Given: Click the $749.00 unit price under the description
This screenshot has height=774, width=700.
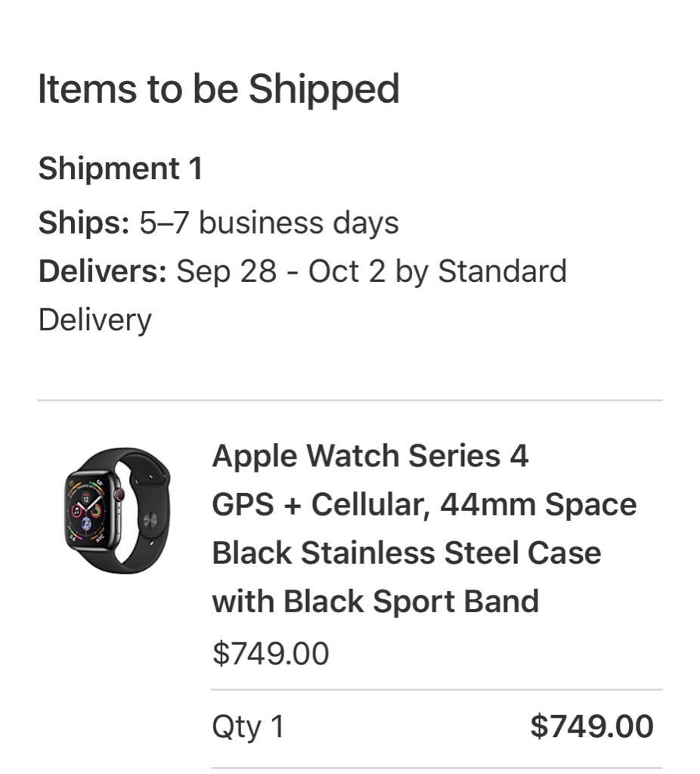Looking at the screenshot, I should [x=271, y=653].
